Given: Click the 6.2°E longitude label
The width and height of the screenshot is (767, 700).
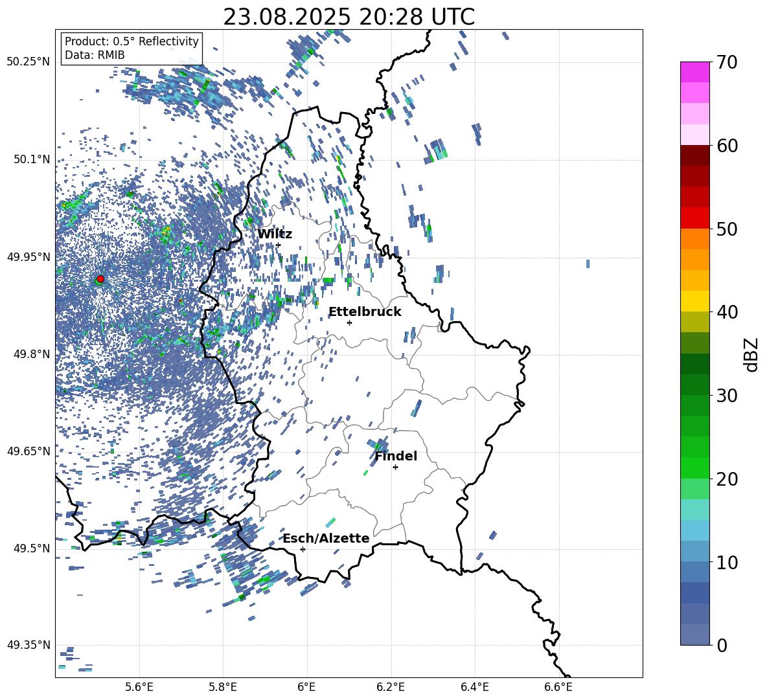Looking at the screenshot, I should coord(391,687).
